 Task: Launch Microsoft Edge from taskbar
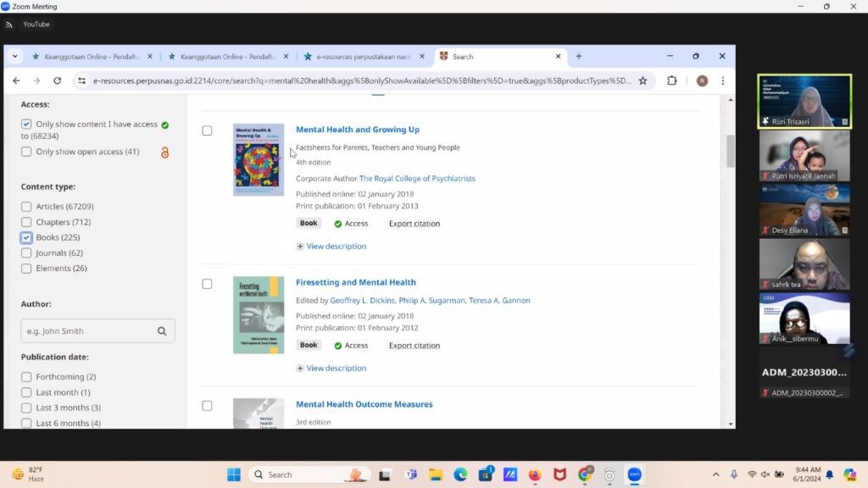460,474
